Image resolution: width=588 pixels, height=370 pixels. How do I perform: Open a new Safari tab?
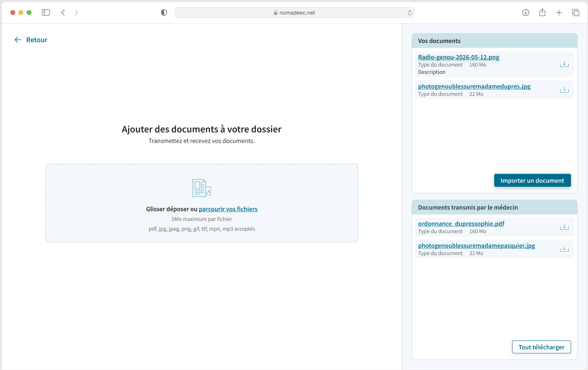[x=559, y=13]
